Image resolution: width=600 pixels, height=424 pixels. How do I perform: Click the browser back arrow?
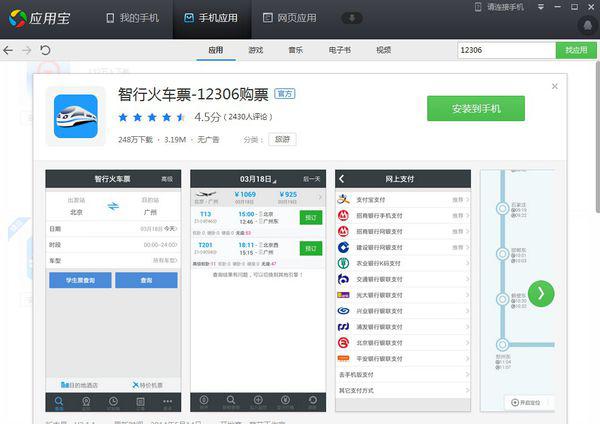point(9,49)
